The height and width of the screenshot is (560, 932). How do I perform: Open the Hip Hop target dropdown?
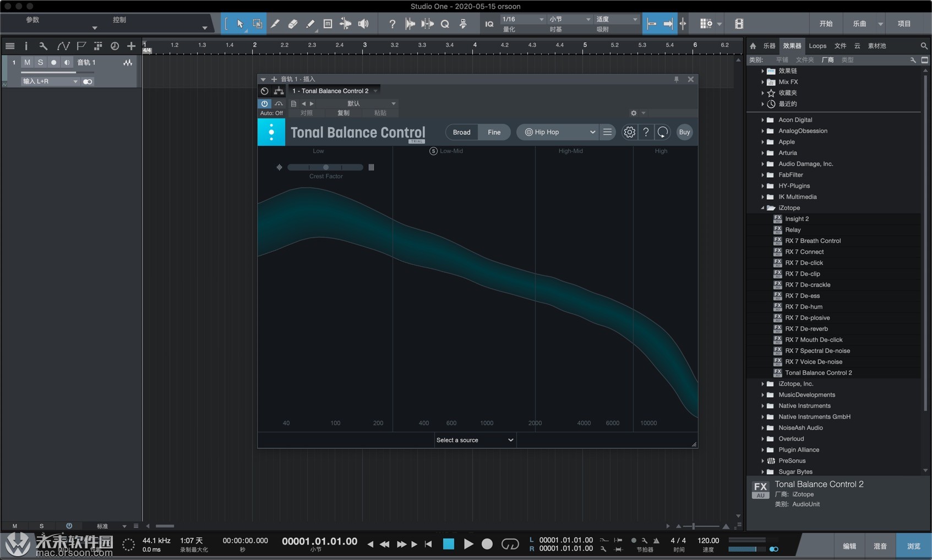pos(558,132)
